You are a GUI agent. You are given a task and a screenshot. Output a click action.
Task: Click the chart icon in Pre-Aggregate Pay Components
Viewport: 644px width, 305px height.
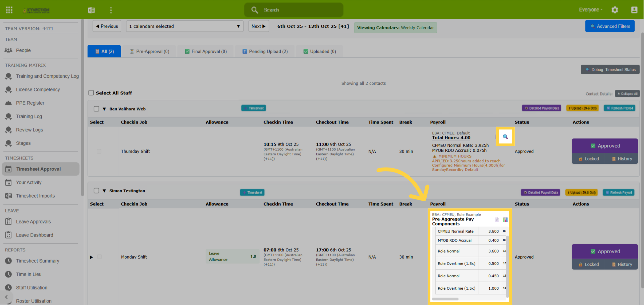(505, 220)
